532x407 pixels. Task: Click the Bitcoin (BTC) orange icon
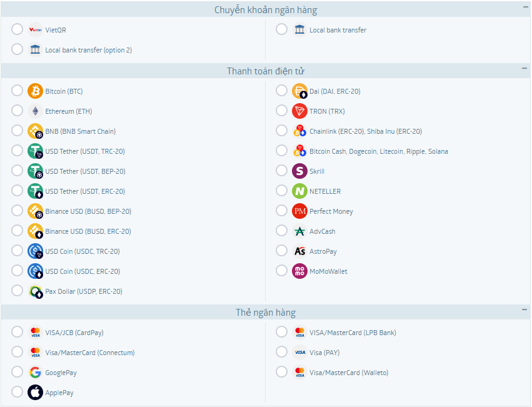click(35, 91)
